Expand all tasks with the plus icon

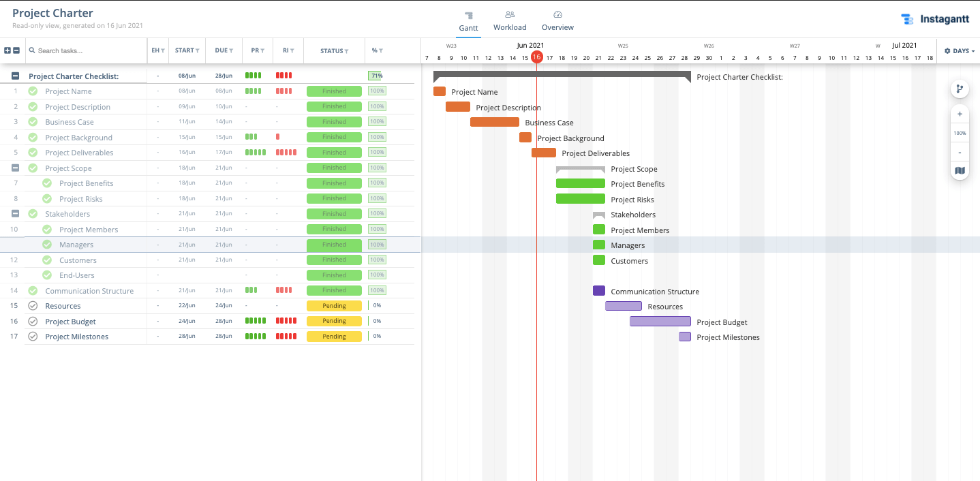pyautogui.click(x=6, y=50)
